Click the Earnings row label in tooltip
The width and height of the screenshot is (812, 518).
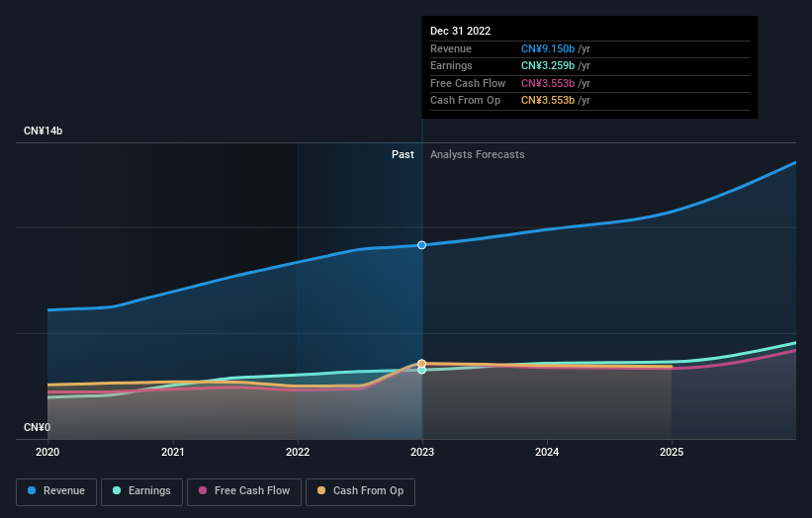(452, 65)
